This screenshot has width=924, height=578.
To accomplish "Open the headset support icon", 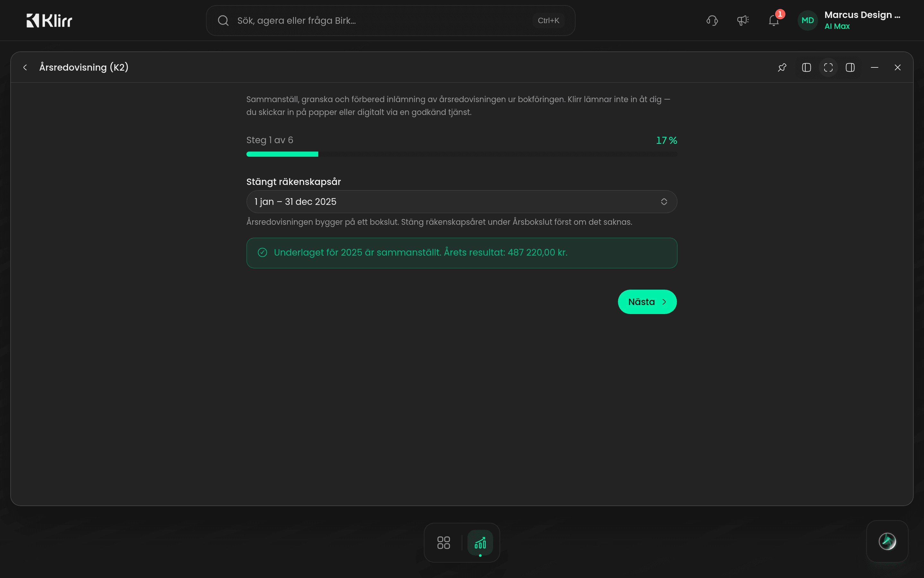I will (712, 21).
